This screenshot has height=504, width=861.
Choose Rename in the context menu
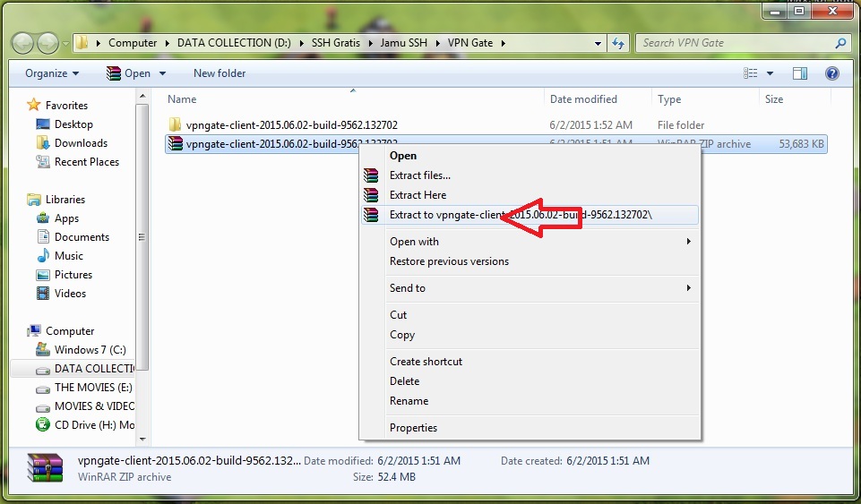click(x=530, y=401)
